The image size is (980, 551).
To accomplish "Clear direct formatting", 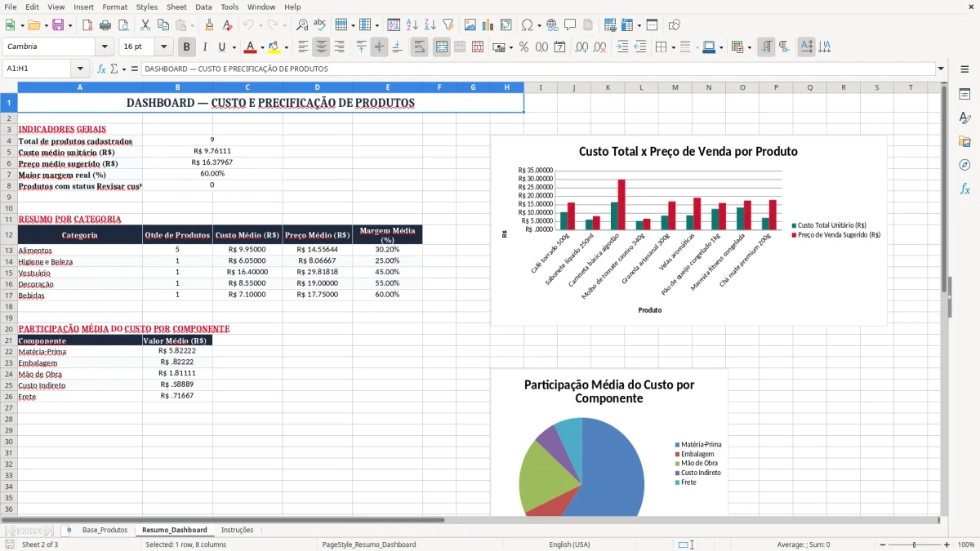I will [226, 25].
